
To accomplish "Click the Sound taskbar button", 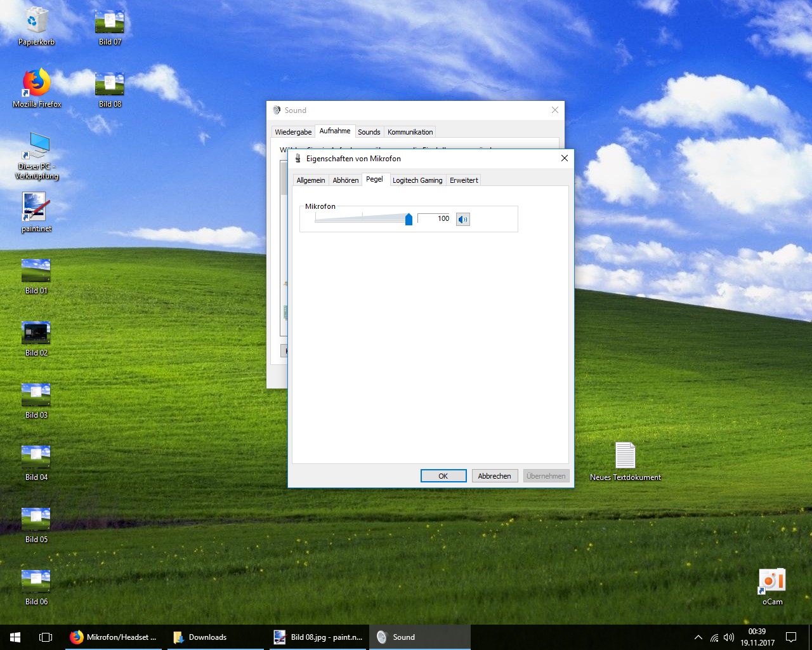I will [420, 637].
